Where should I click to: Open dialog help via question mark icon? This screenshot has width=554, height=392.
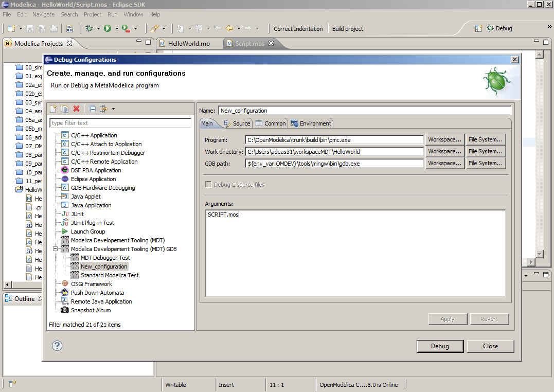(x=57, y=346)
